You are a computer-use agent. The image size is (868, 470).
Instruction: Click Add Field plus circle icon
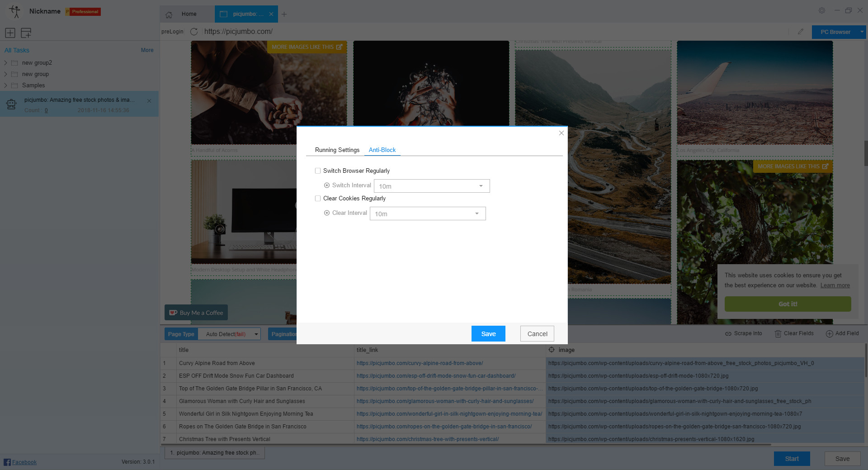point(830,334)
